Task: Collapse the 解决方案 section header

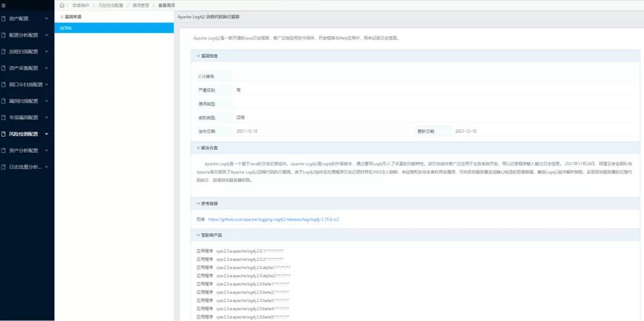Action: (x=415, y=147)
